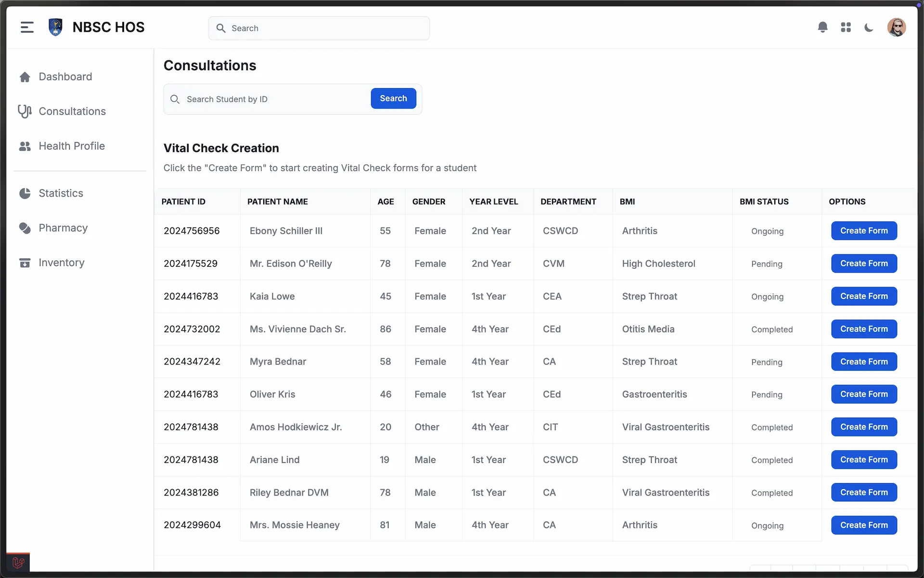Select patient ID 2024732002
Screen dimensions: 924x578
coord(192,329)
